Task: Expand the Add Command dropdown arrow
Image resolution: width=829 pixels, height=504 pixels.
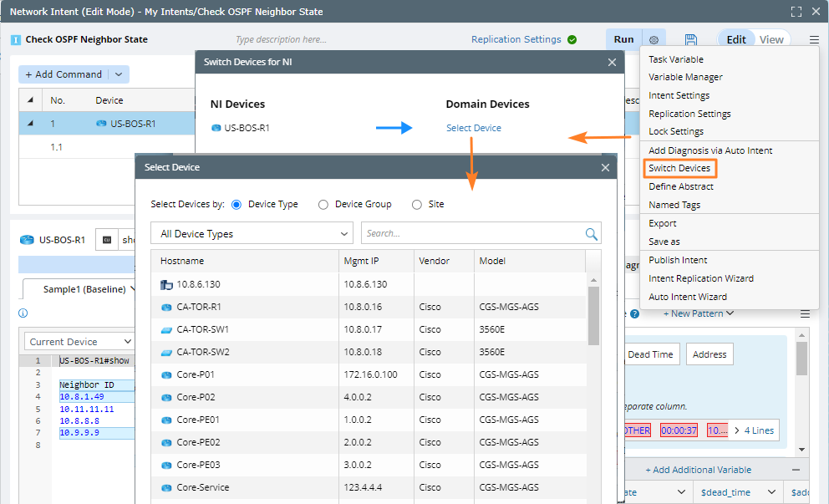Action: pos(118,74)
